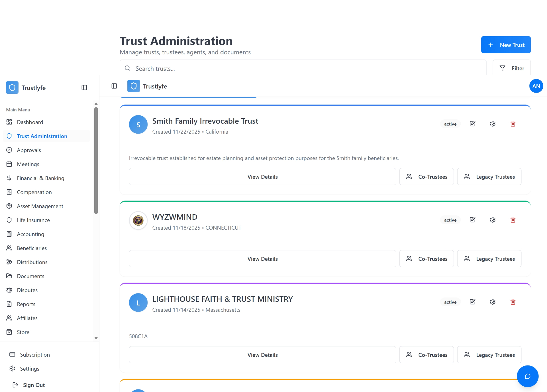Click the WYZWMIND trust title

(175, 217)
